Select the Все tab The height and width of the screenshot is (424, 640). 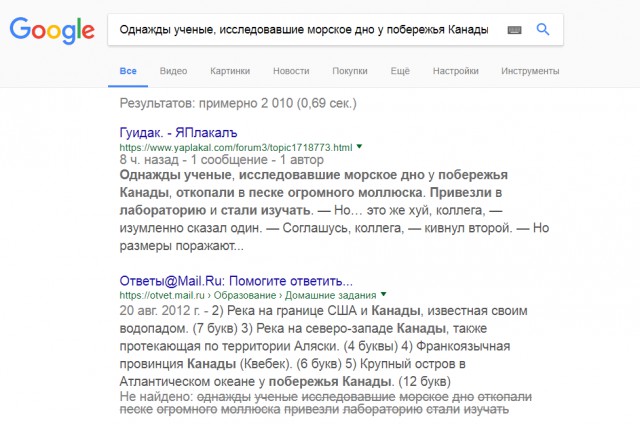128,71
